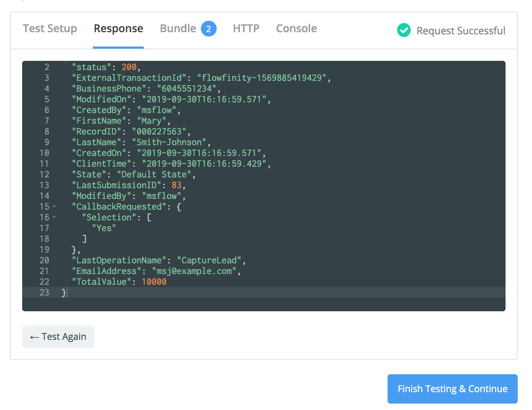Collapse the CallbackRequested object on line 15
The height and width of the screenshot is (410, 532).
pyautogui.click(x=54, y=206)
